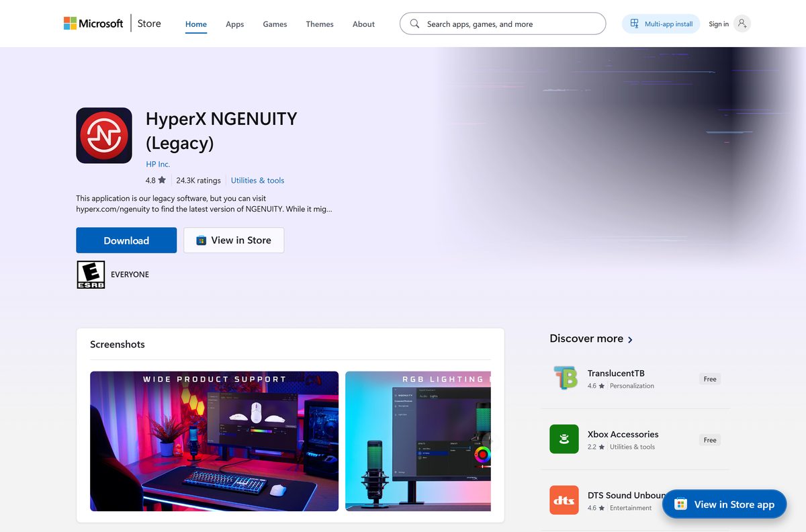The height and width of the screenshot is (532, 806).
Task: Open the Wide Product Support screenshot
Action: coord(214,441)
